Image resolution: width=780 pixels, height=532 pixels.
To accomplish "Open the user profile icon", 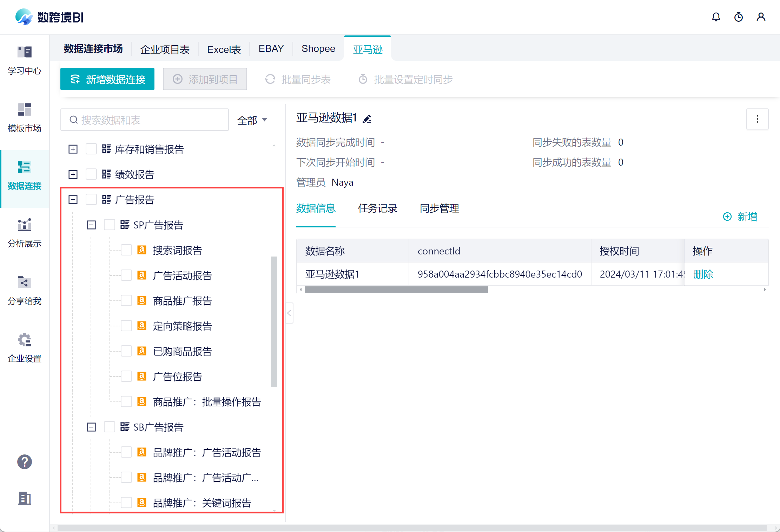I will (x=761, y=17).
